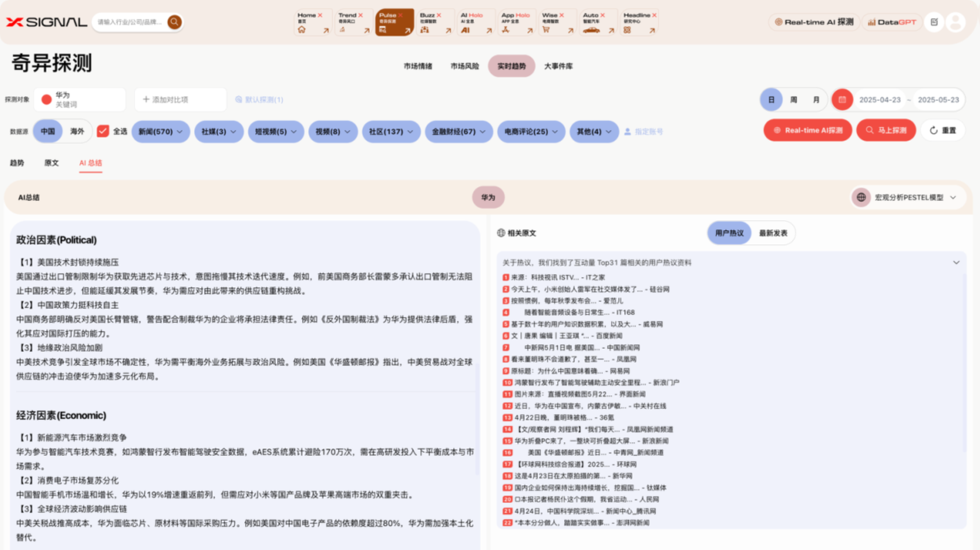980x550 pixels.
Task: Open the 宏观分析PESTEL模型 dropdown
Action: pyautogui.click(x=907, y=197)
